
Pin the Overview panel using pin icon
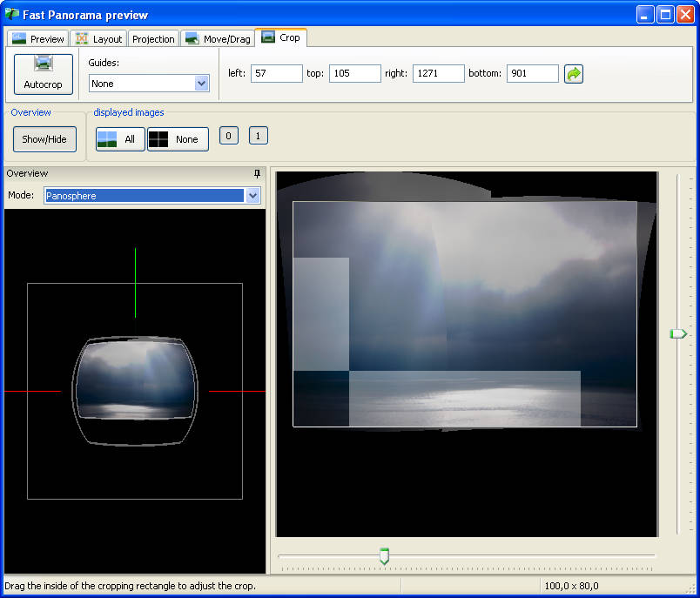[257, 174]
